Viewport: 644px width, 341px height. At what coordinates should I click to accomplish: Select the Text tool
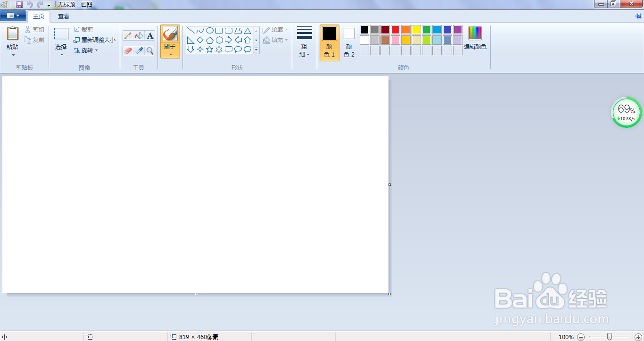coord(150,36)
